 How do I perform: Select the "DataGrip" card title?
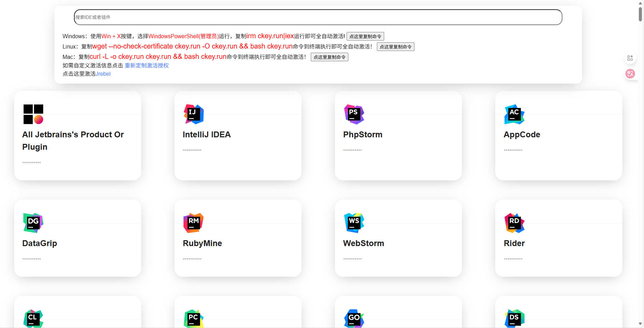pyautogui.click(x=40, y=243)
